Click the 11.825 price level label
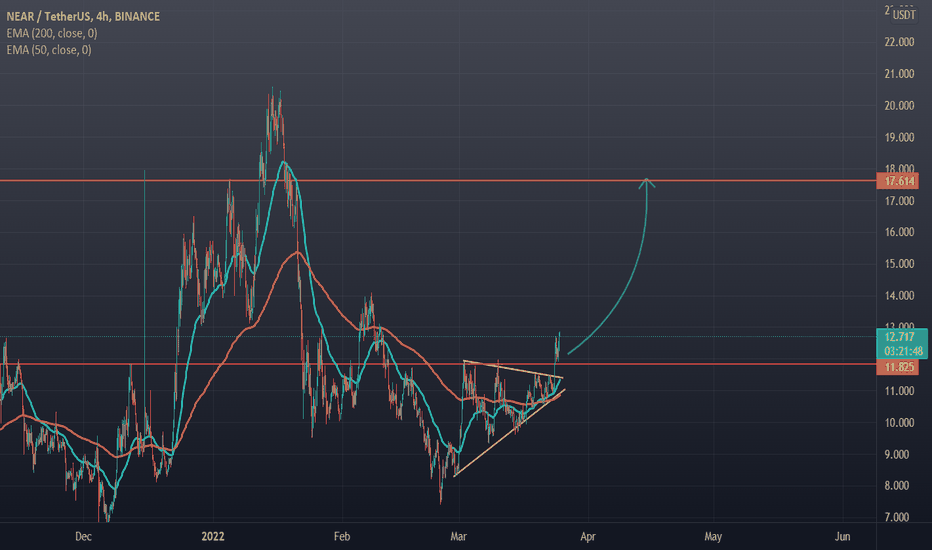 click(898, 367)
